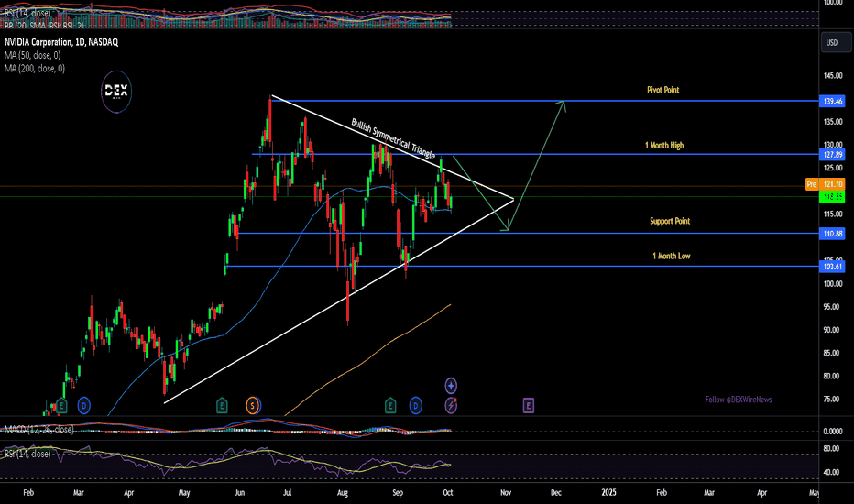
Task: Click the Jun label on time axis
Action: [x=239, y=493]
